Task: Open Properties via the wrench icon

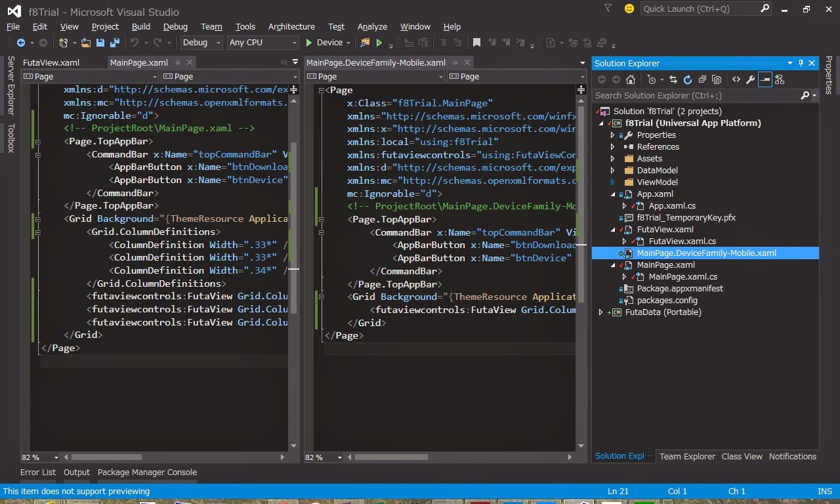Action: (x=751, y=79)
